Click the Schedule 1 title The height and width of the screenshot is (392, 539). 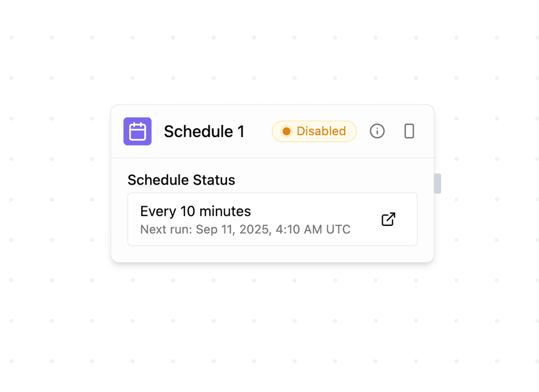[x=204, y=131]
